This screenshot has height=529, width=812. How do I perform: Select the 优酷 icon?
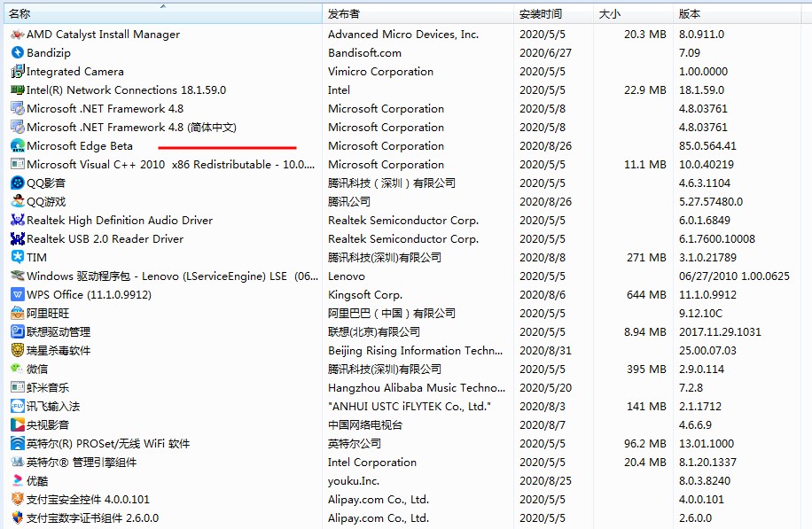[18, 481]
